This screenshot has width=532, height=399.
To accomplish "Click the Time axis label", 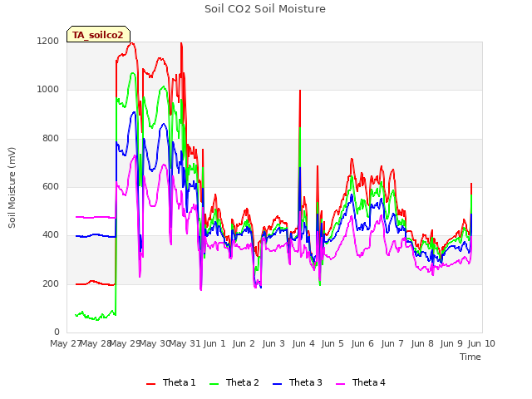I will [470, 357].
